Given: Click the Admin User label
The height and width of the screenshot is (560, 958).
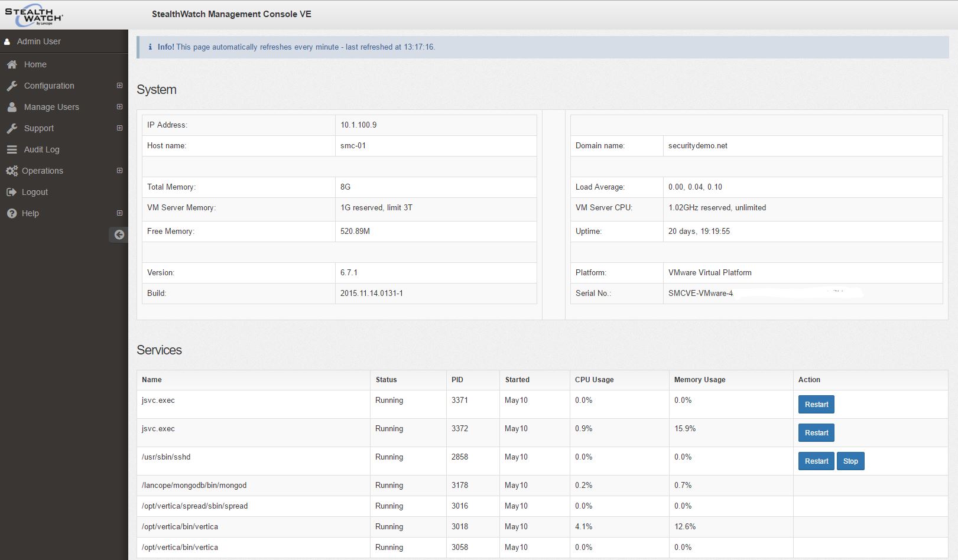Looking at the screenshot, I should [x=39, y=41].
